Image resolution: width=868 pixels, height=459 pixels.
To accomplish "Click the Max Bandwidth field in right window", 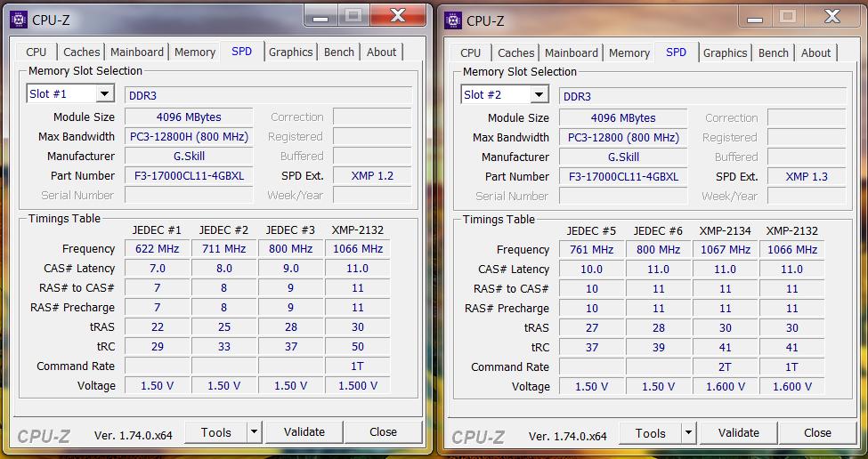I will click(622, 138).
